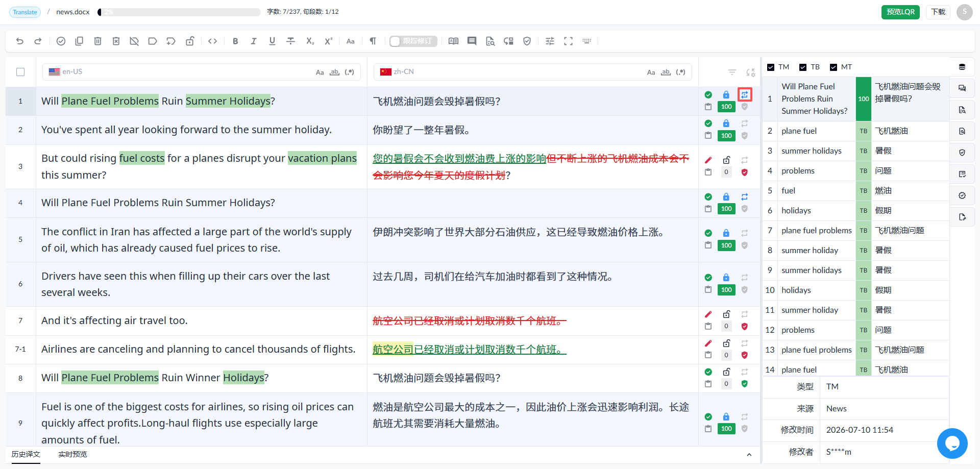
Task: Click the 预览LQR button
Action: (900, 12)
